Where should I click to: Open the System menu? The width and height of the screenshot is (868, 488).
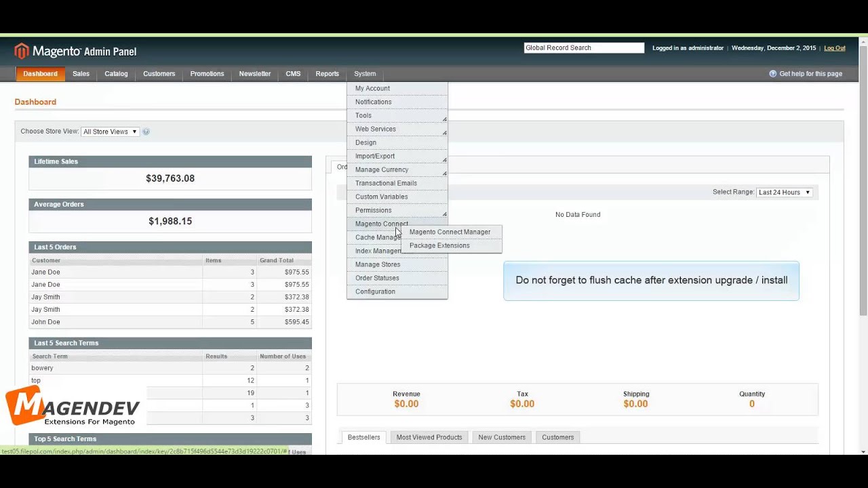point(365,74)
